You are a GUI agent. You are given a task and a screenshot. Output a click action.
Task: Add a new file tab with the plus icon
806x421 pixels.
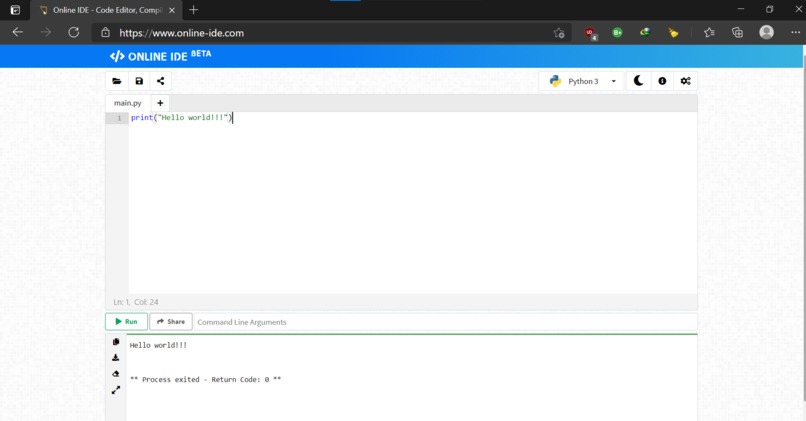[160, 103]
